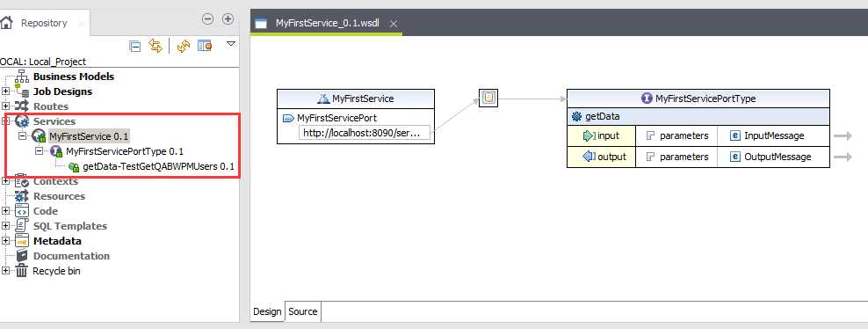Expand the Metadata node

(x=5, y=241)
